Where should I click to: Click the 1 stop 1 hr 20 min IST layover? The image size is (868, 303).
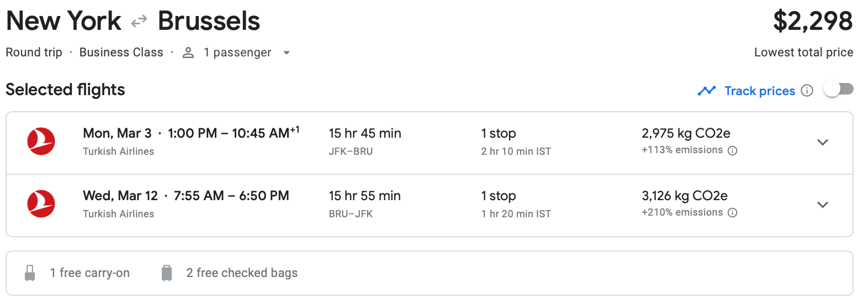(515, 214)
